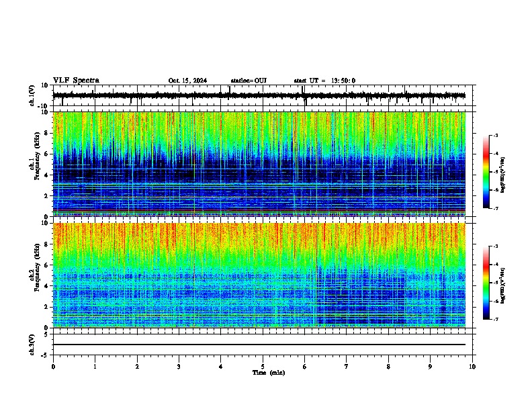
Task: Click the "Time (min)" axis label
Action: click(x=269, y=373)
